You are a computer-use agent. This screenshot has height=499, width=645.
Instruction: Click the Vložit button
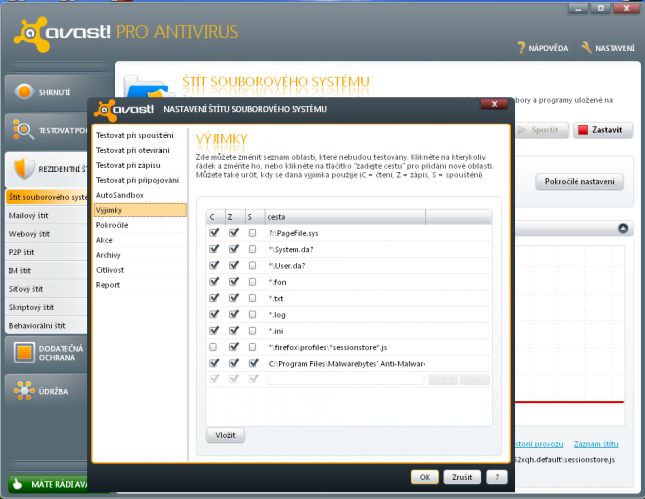(x=225, y=435)
